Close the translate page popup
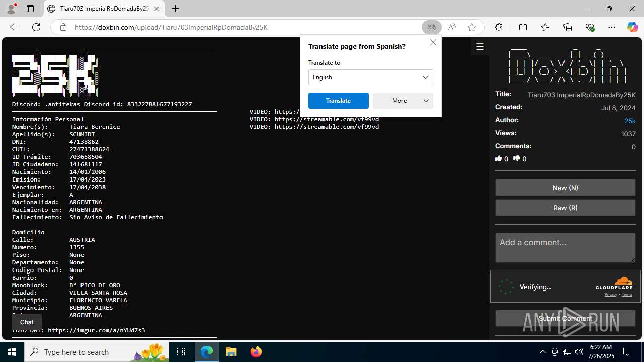This screenshot has height=362, width=644. [x=433, y=43]
